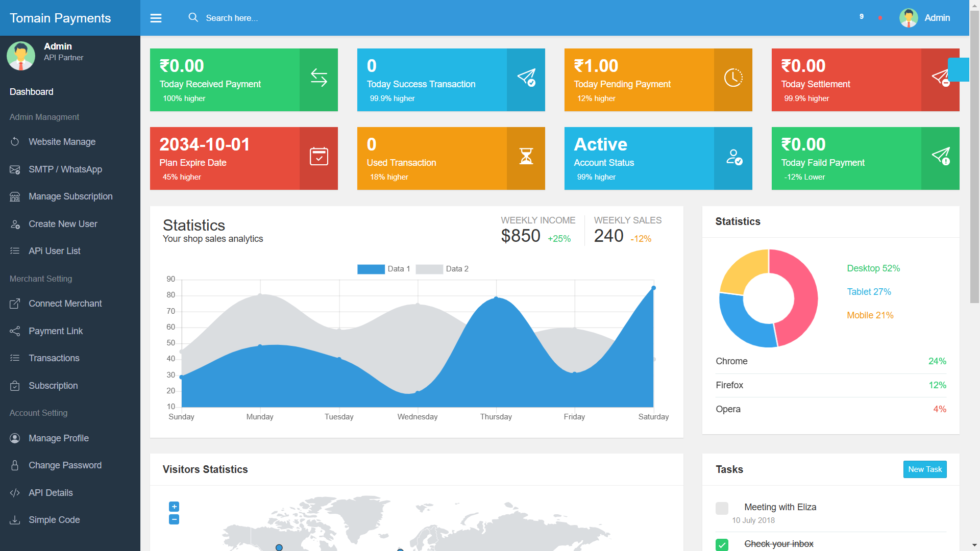Click the Today Received Payment arrows icon
Viewport: 980px width, 551px height.
pyautogui.click(x=318, y=78)
